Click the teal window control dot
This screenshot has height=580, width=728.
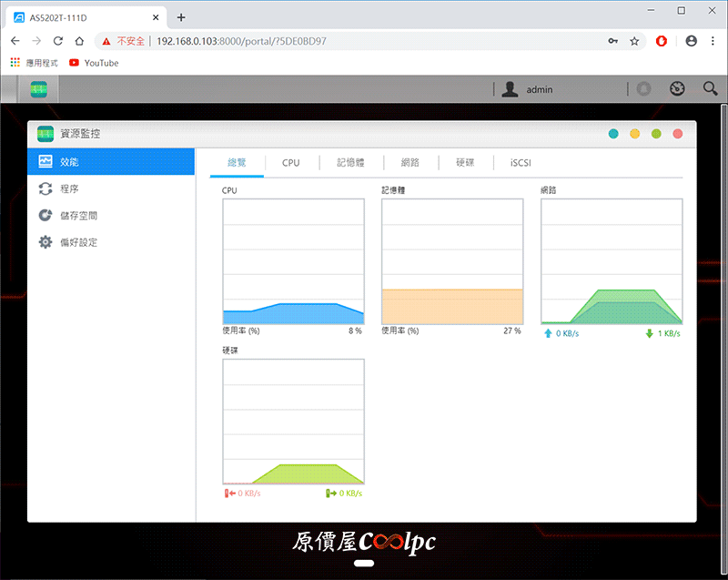pyautogui.click(x=613, y=134)
